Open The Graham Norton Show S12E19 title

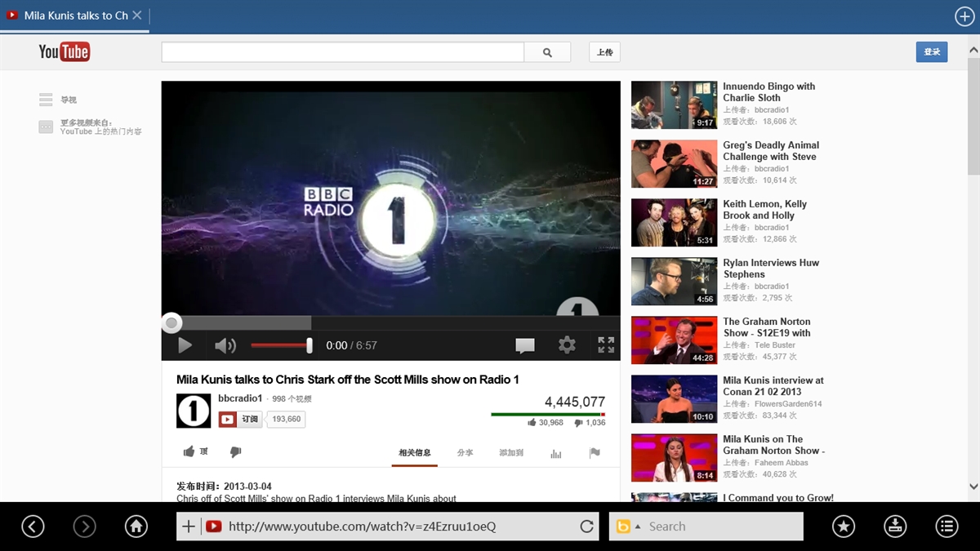(x=767, y=327)
